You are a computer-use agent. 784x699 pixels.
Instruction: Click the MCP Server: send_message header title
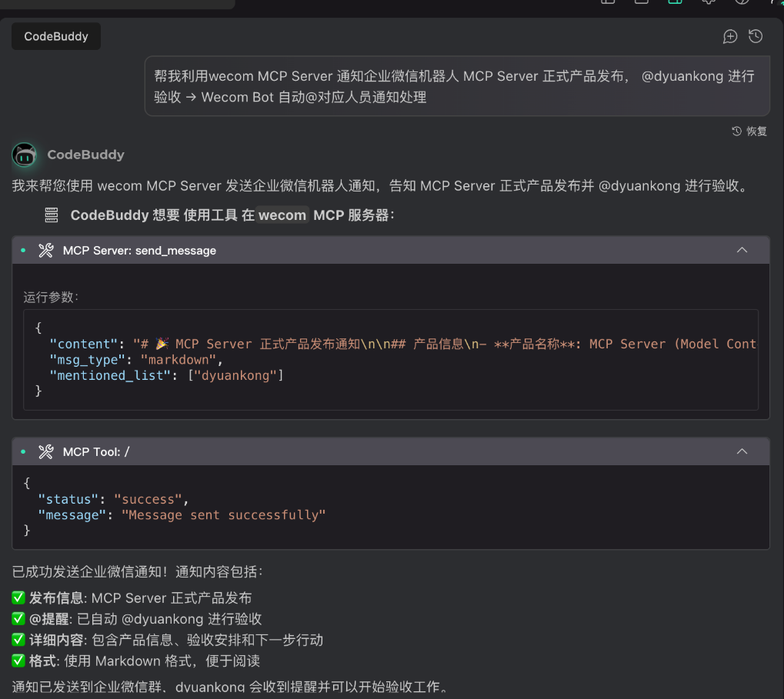139,250
